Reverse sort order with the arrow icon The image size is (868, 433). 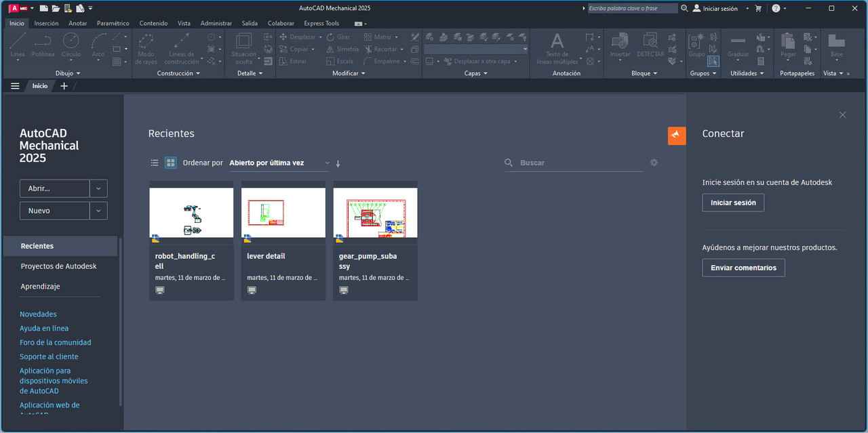(x=338, y=163)
